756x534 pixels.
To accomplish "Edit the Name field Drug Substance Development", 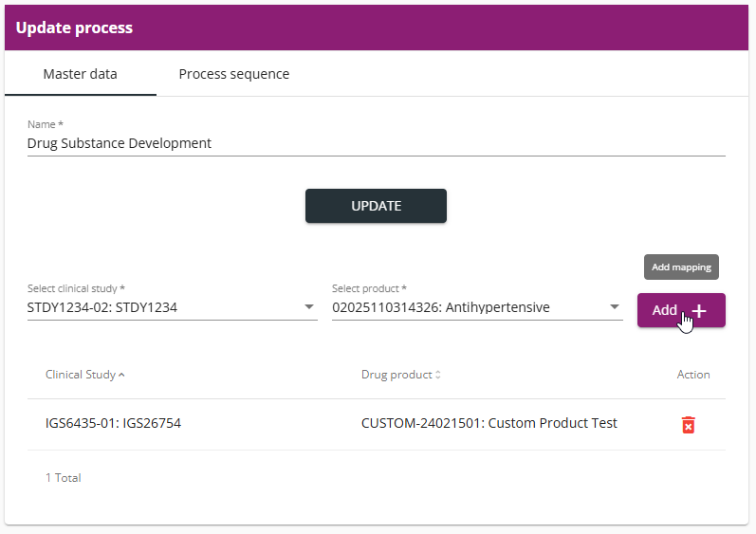I will (376, 143).
